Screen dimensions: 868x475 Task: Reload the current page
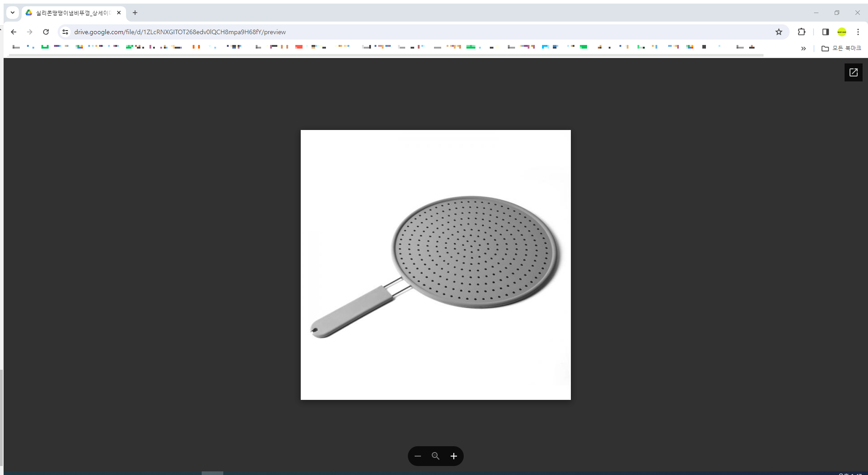click(x=46, y=32)
